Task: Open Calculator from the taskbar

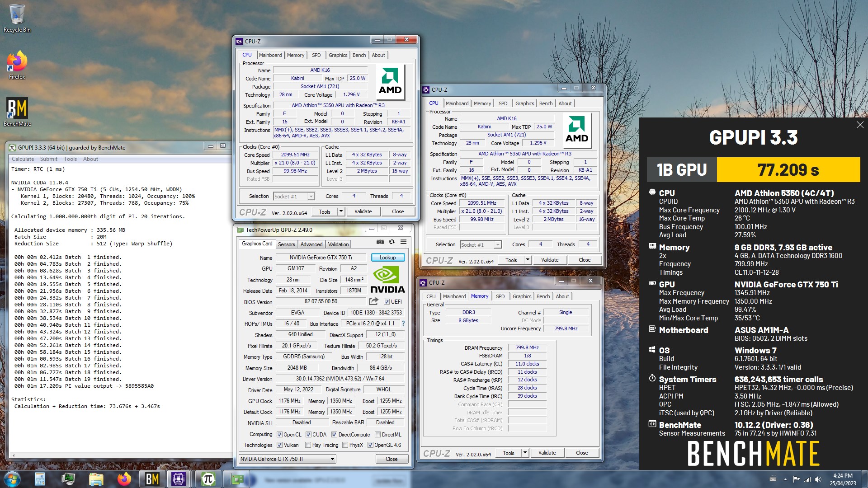Action: tap(40, 479)
